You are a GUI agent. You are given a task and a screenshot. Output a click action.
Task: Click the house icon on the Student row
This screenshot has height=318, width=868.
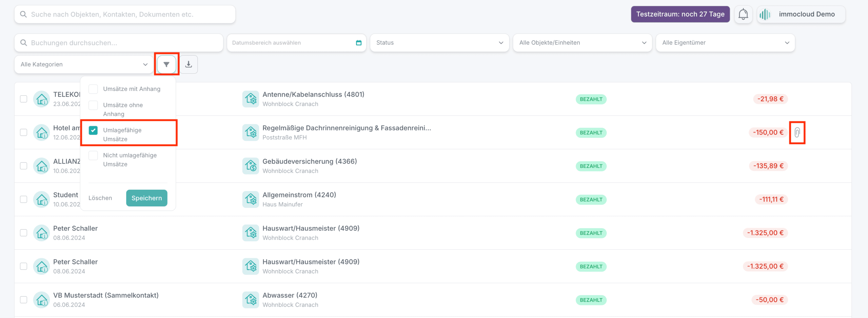pos(42,200)
